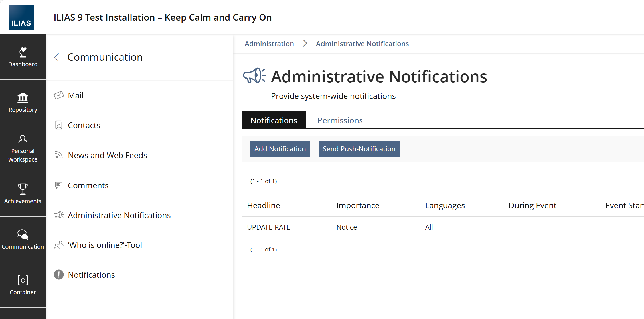Open the Notifications exclamation entry
This screenshot has width=644, height=319.
(91, 275)
